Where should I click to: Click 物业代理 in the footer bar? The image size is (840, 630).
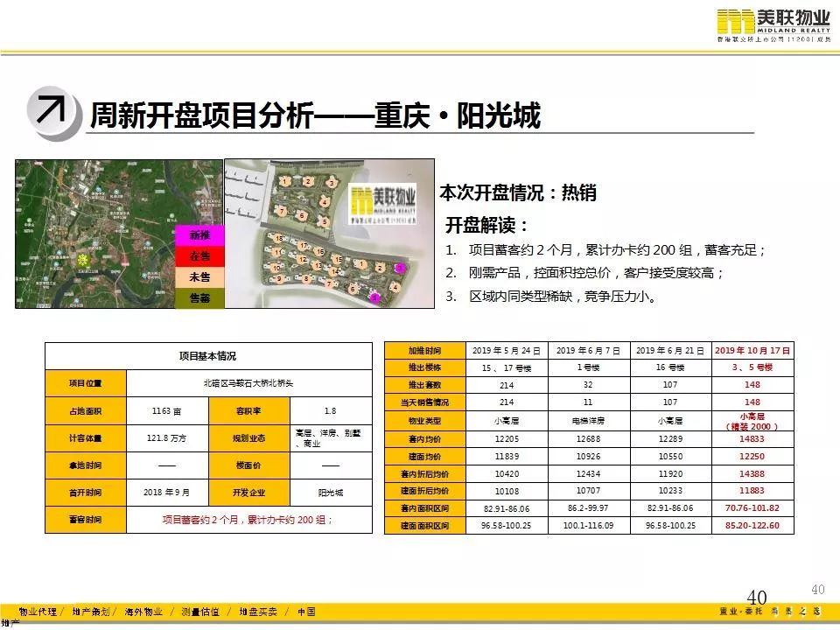tap(38, 612)
